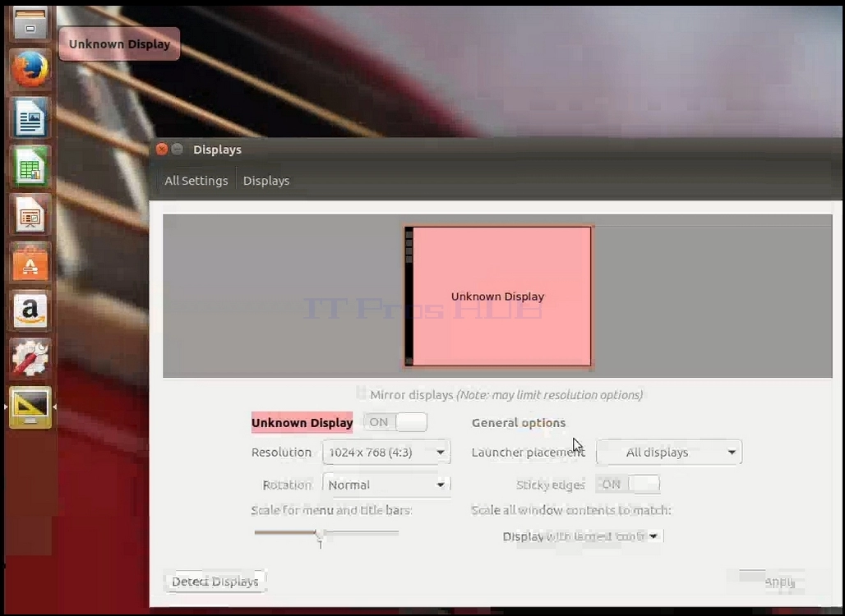Open the Files manager in the launcher

pyautogui.click(x=30, y=24)
